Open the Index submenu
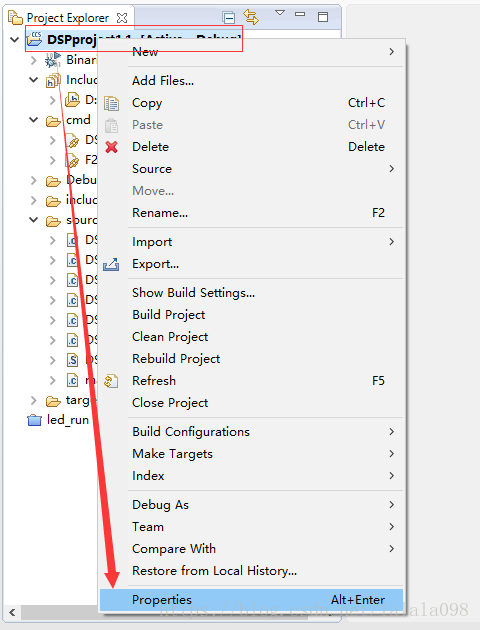Screen dimensions: 480x630 (251, 476)
